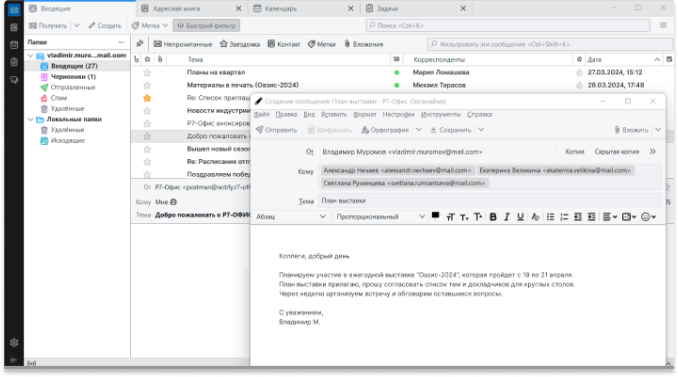Toggle star on 'Планы на квартал' message
This screenshot has height=377, width=678.
[x=147, y=73]
